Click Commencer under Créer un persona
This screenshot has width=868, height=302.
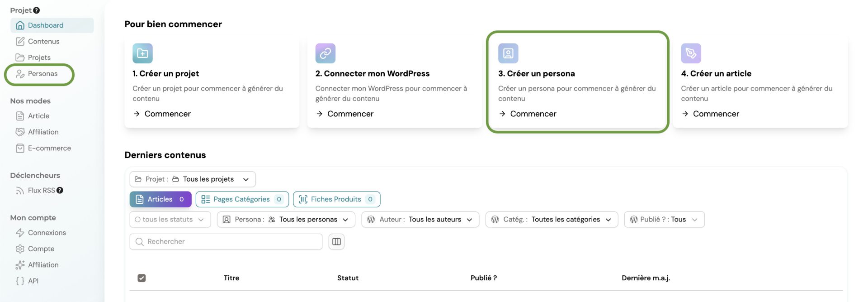[533, 114]
